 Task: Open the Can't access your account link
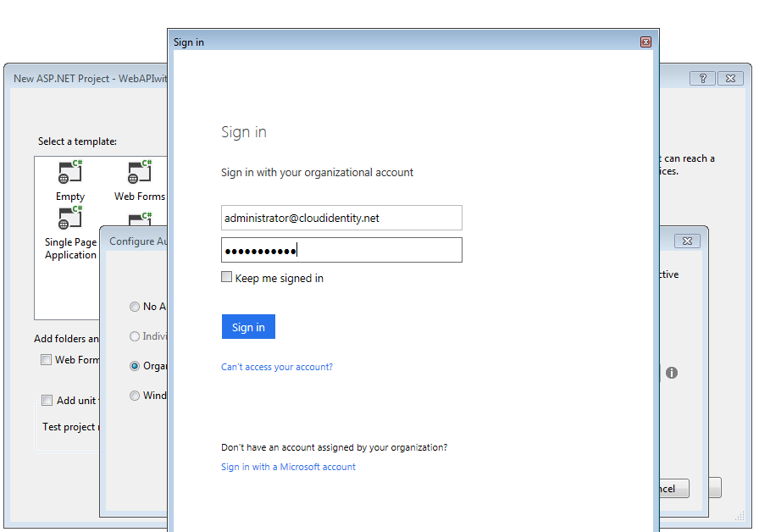[x=277, y=367]
